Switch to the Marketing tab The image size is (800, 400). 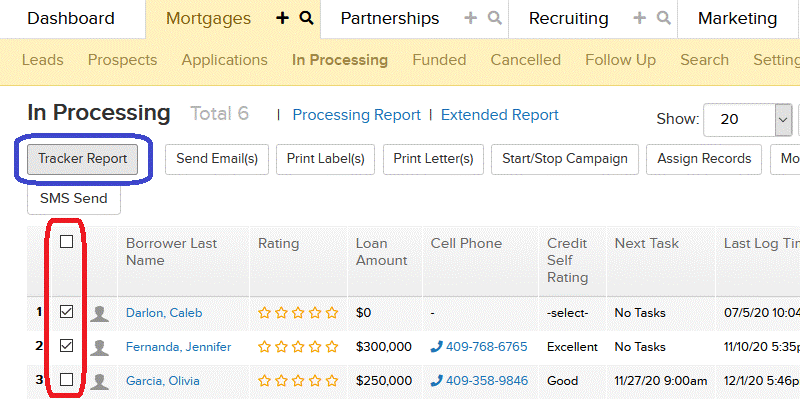[x=737, y=19]
